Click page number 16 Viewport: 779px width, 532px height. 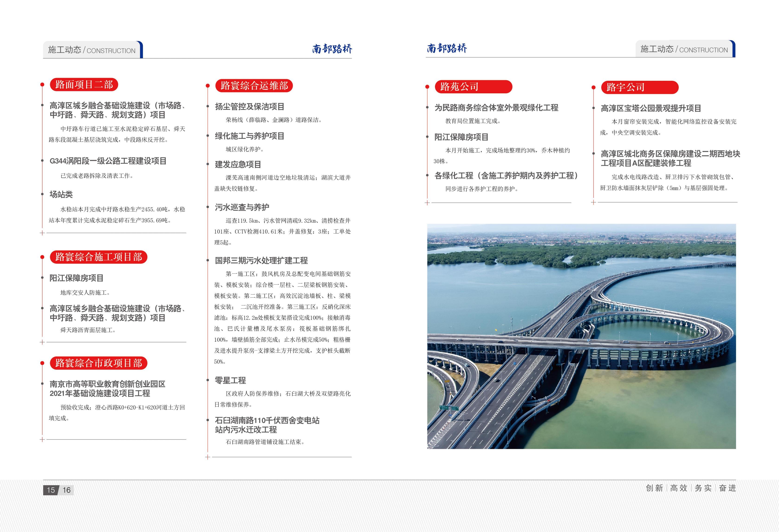pos(66,490)
